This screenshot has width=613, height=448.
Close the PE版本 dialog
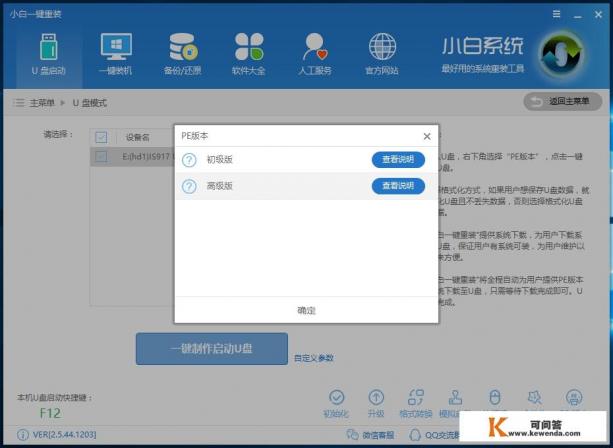[x=427, y=136]
